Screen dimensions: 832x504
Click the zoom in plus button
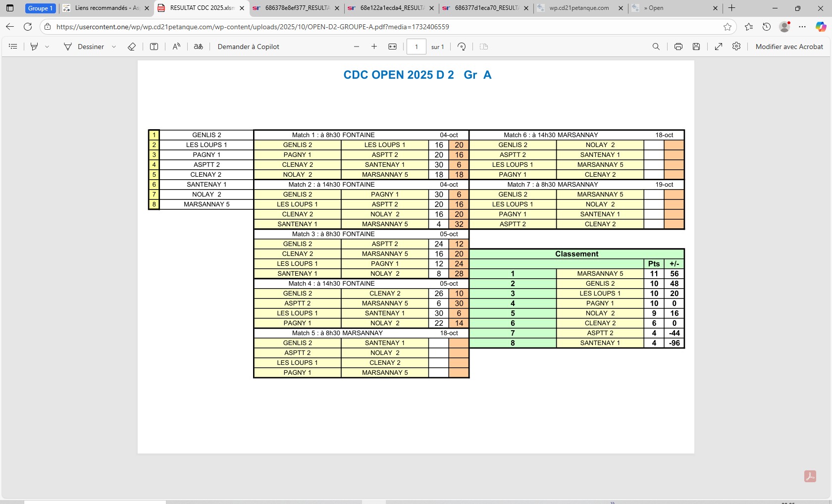[x=374, y=47]
